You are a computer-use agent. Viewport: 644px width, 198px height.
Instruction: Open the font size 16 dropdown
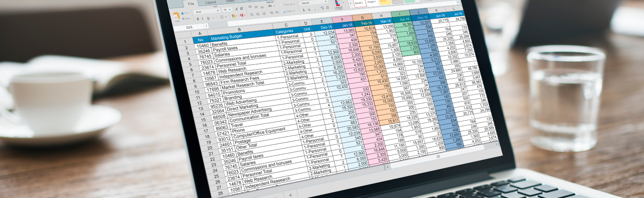coord(227,10)
